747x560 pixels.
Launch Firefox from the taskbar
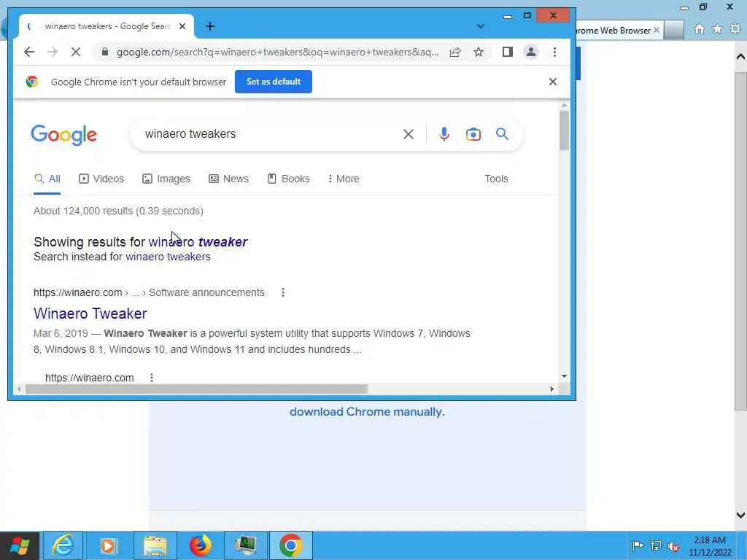pos(201,545)
